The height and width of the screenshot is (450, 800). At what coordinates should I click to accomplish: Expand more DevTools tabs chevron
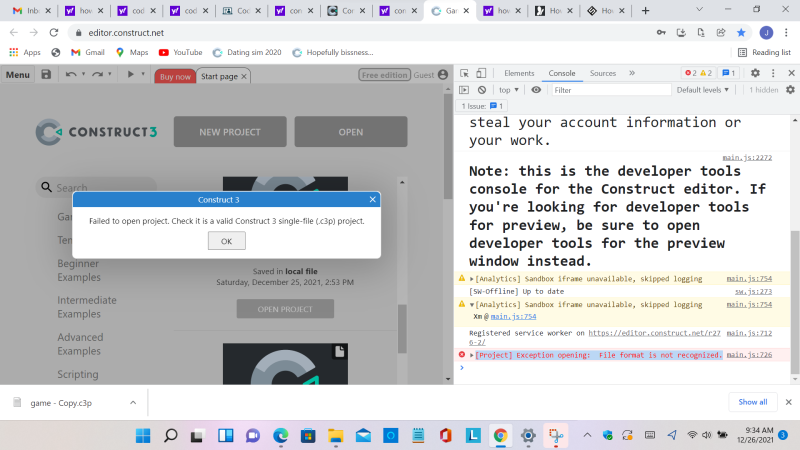pos(632,73)
